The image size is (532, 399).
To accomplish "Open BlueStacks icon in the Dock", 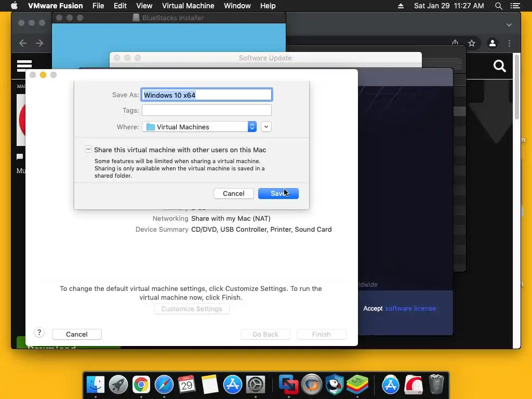I will coord(357,384).
